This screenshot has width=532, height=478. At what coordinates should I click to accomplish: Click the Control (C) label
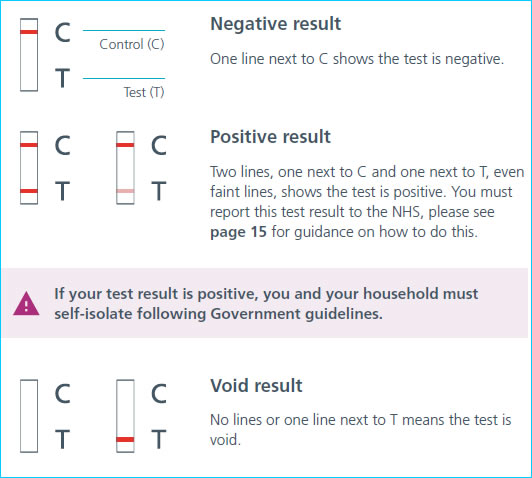tap(132, 44)
